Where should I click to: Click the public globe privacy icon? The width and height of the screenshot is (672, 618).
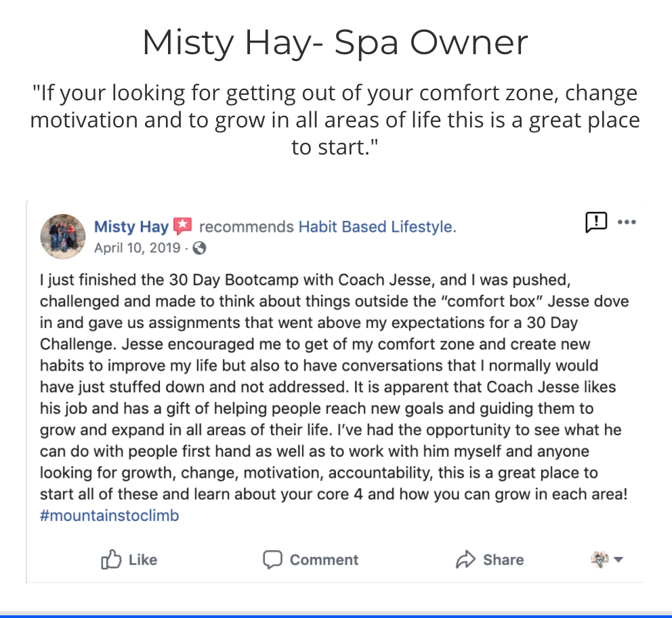199,248
